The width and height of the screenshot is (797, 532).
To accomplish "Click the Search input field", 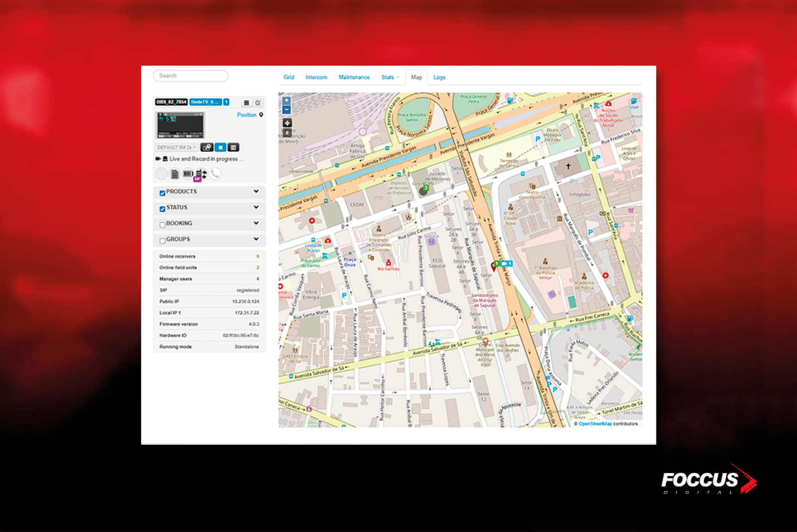I will (191, 76).
